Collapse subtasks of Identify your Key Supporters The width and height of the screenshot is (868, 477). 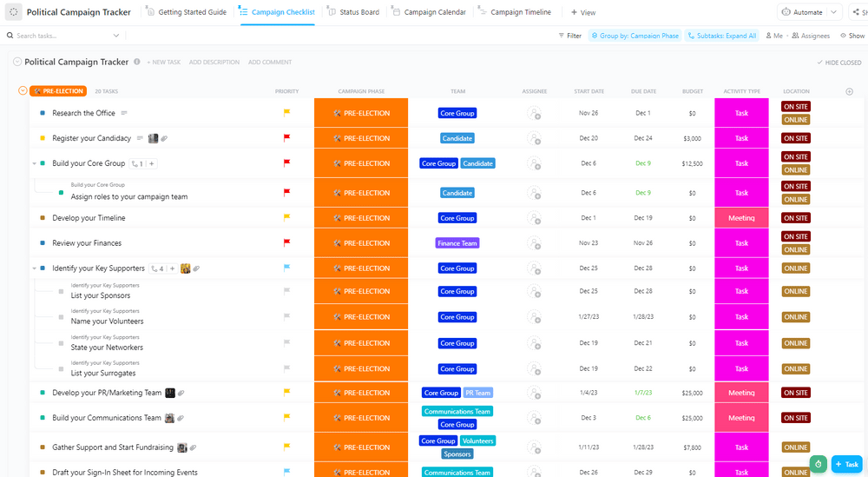point(35,268)
